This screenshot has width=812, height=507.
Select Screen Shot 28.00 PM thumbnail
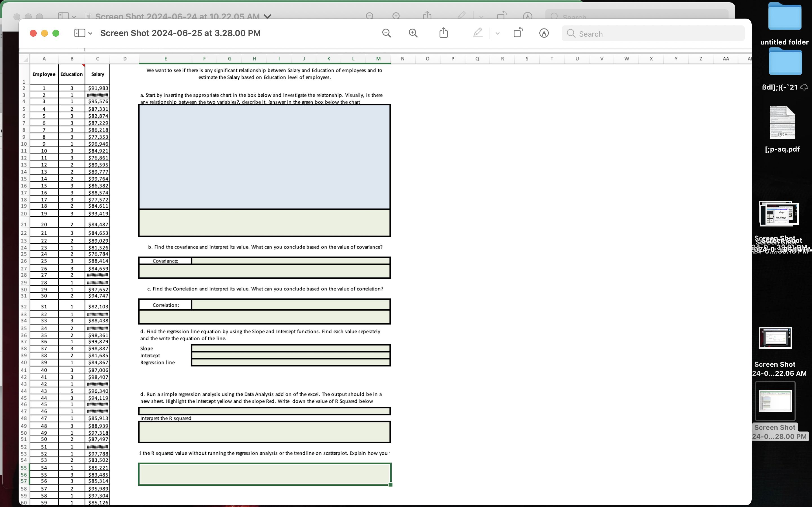[775, 401]
